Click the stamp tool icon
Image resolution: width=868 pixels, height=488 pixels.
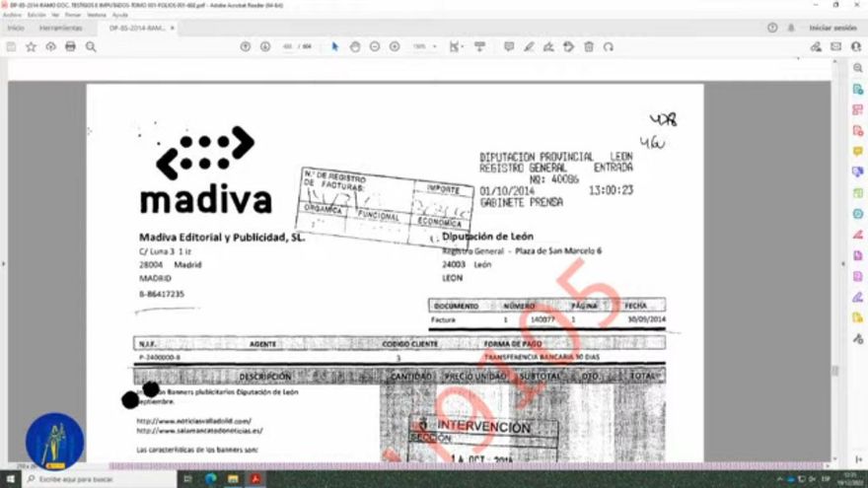568,47
